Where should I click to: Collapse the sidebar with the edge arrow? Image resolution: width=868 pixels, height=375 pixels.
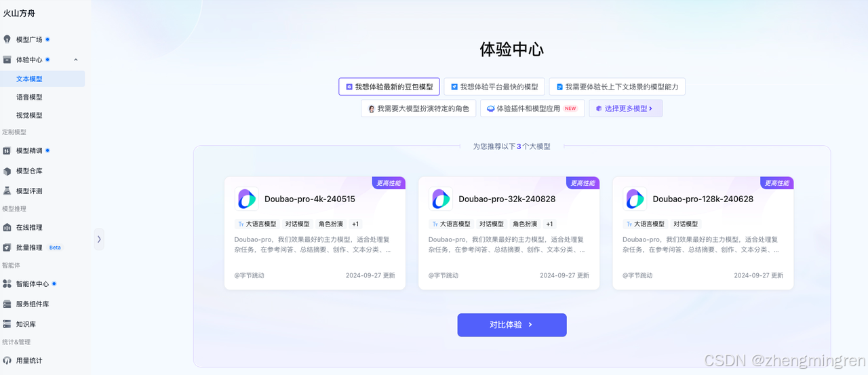[99, 239]
